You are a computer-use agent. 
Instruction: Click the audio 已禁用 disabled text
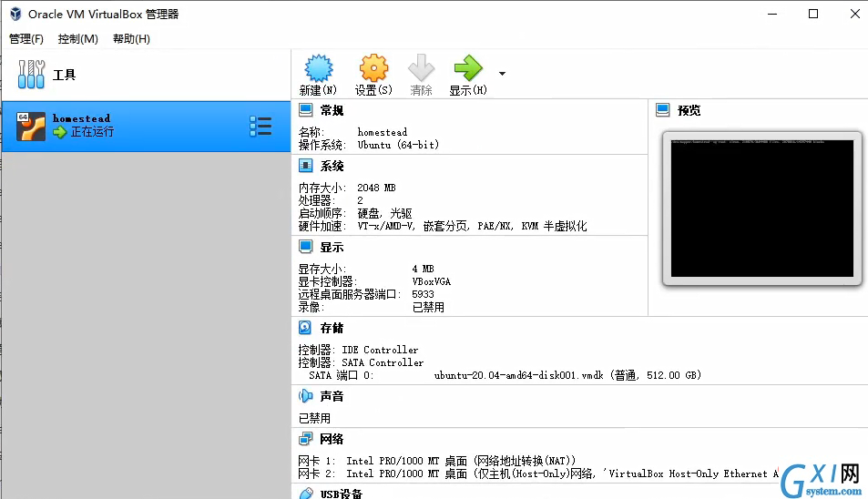pos(314,418)
